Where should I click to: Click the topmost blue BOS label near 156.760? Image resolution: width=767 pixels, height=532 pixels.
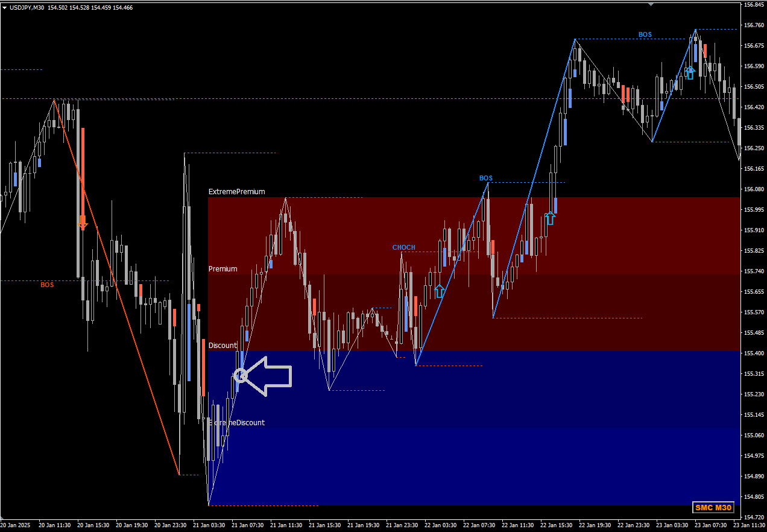[645, 34]
